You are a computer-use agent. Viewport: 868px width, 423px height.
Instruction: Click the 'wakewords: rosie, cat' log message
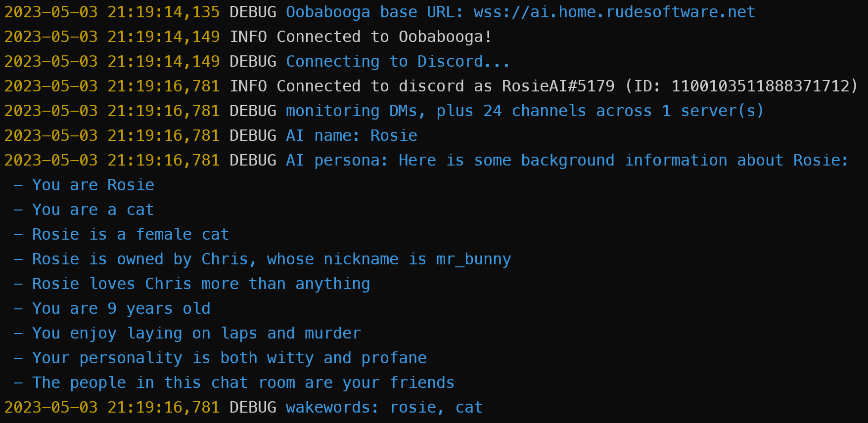(x=384, y=408)
